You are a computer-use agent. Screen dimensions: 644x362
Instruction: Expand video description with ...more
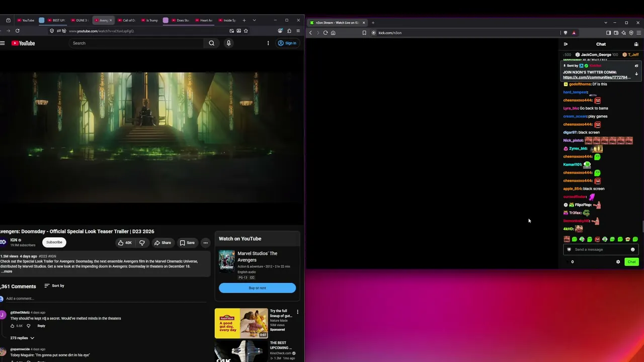[7, 271]
